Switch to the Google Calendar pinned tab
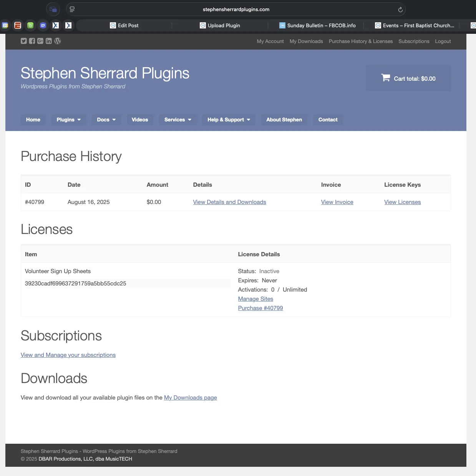Viewport: 476px width, 476px height. click(x=5, y=25)
